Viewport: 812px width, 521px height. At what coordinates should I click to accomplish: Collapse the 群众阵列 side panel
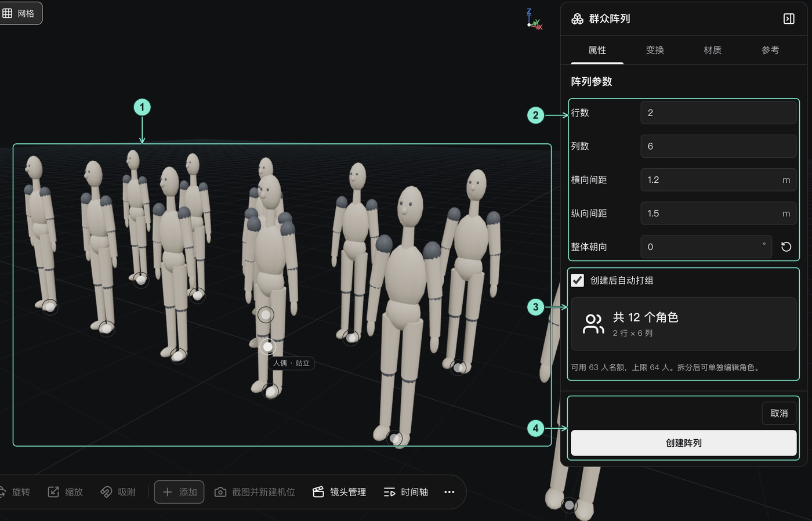click(789, 19)
